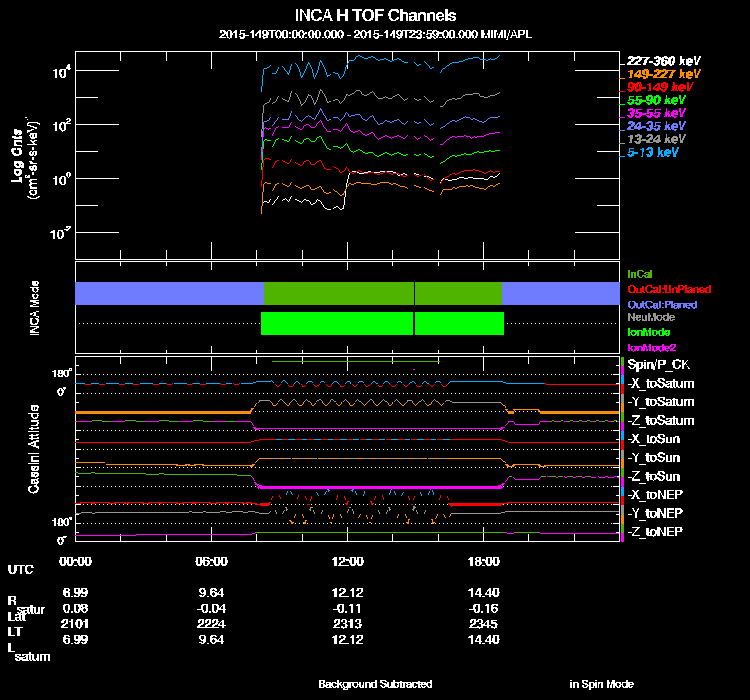Select the 5-13 keV cyan legend entry
Screen dimensions: 750x700
click(x=652, y=153)
